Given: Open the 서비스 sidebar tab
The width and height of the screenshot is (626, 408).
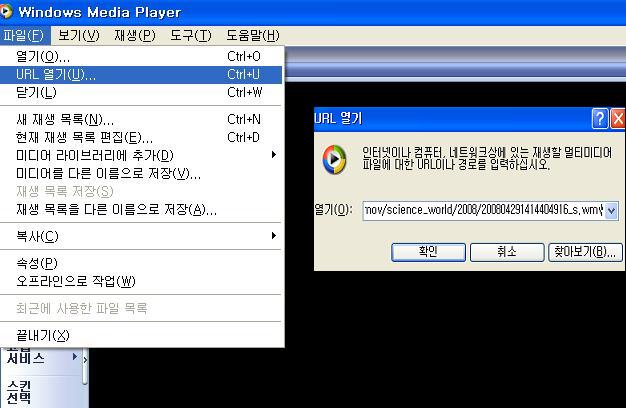Looking at the screenshot, I should pyautogui.click(x=26, y=358).
